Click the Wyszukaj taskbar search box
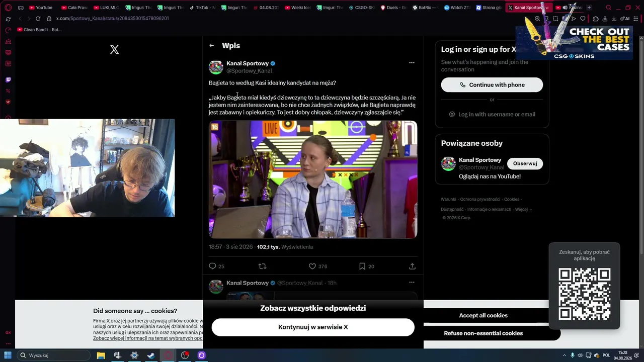 point(54,355)
